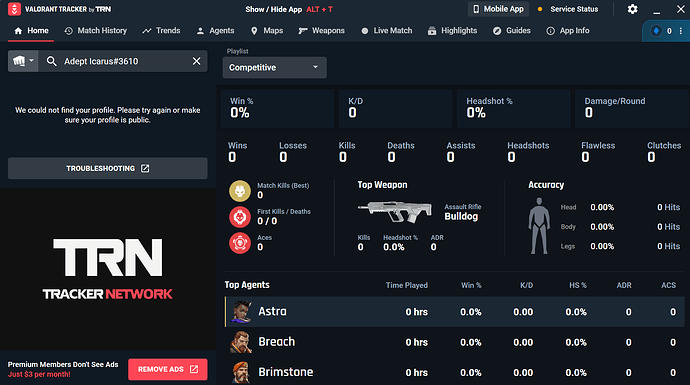
Task: Click the HS % column header
Action: pyautogui.click(x=578, y=285)
